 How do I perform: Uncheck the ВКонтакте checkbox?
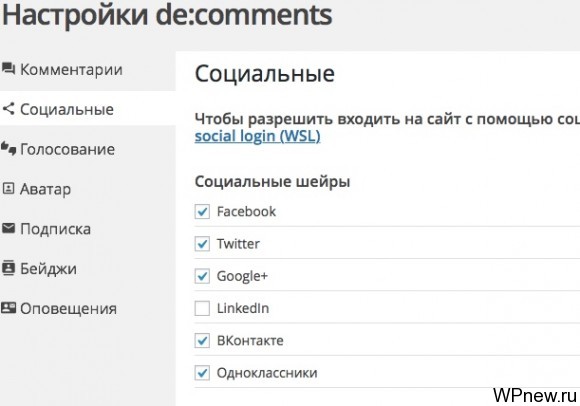(x=202, y=341)
